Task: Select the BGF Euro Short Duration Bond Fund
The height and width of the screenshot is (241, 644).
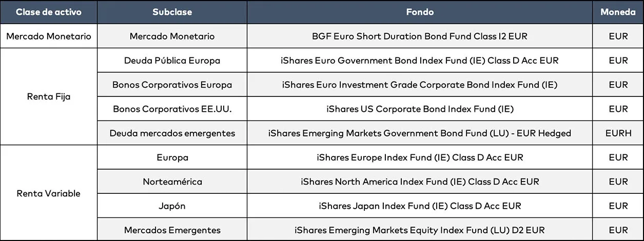Action: point(419,36)
